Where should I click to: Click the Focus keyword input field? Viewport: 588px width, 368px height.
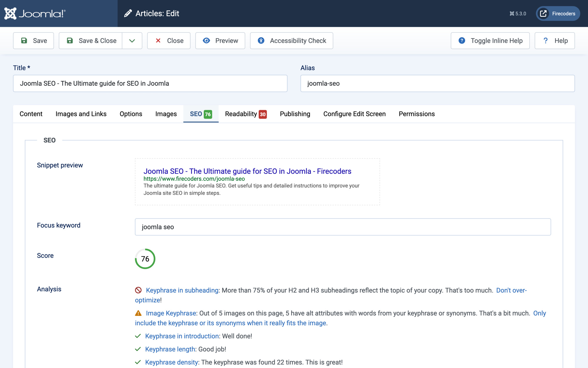343,227
